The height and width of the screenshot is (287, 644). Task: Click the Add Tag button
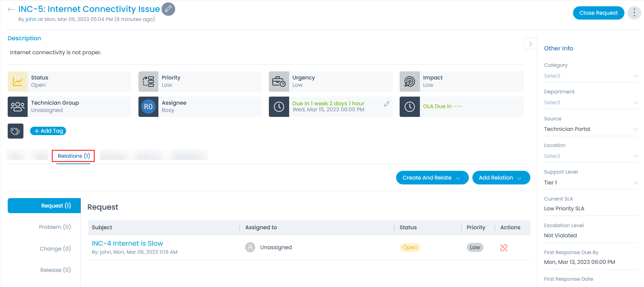pos(48,131)
